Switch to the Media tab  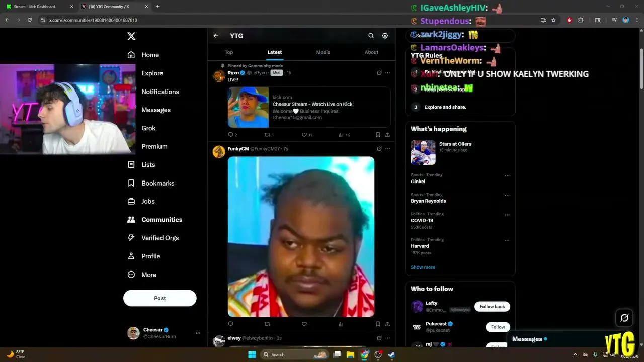click(323, 52)
